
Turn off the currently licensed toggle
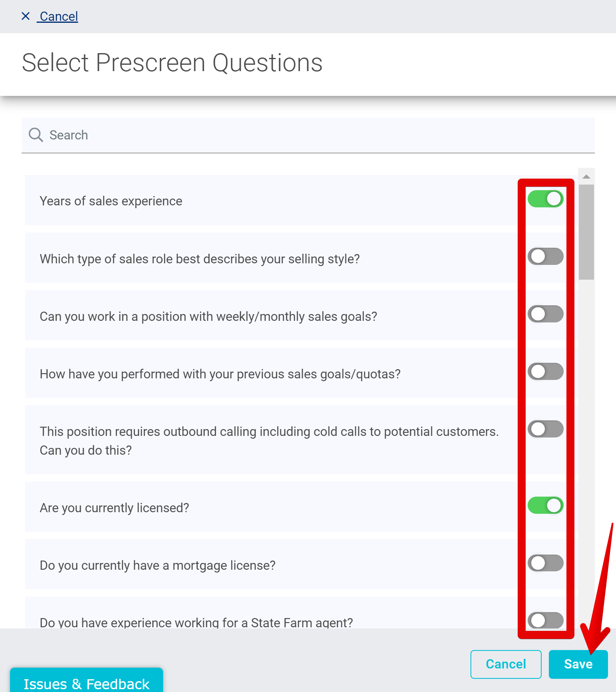pos(545,505)
